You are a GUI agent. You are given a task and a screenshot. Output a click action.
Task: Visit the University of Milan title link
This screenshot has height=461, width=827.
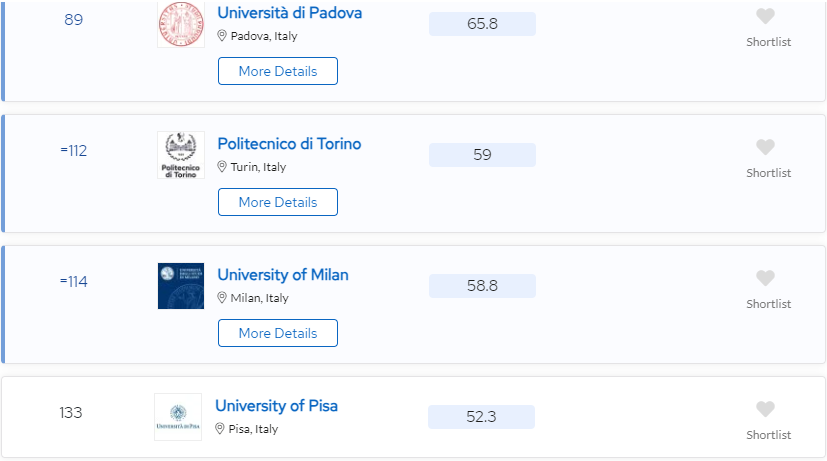pos(283,275)
